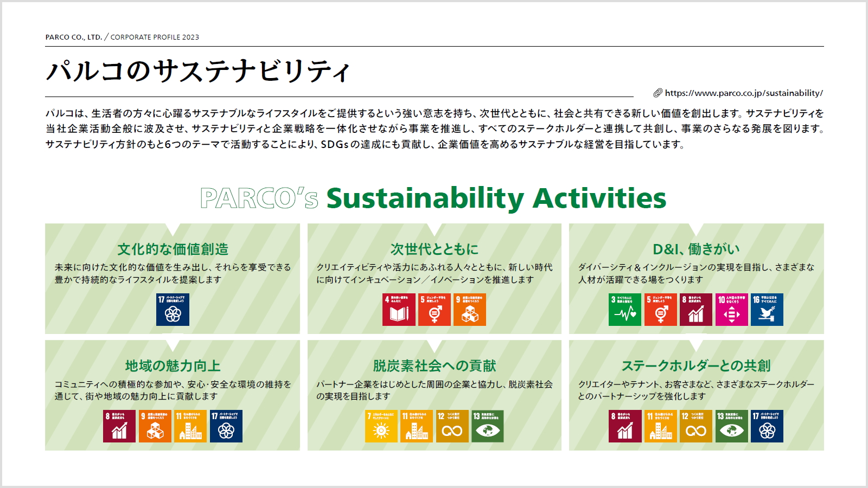868x488 pixels.
Task: Click SDG 8 icon under ステークホルダーとの共創
Action: 625,426
